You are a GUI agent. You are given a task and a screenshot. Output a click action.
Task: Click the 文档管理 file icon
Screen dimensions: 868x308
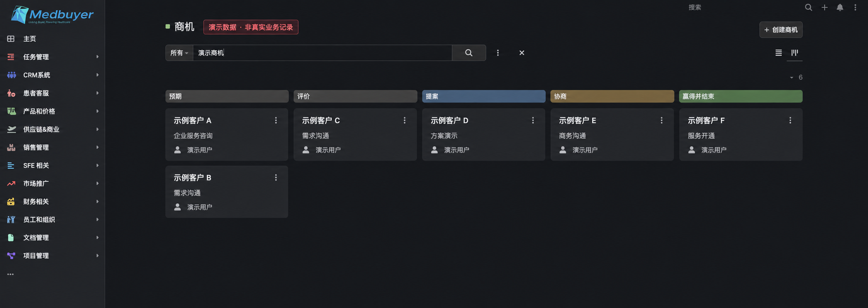(x=11, y=237)
